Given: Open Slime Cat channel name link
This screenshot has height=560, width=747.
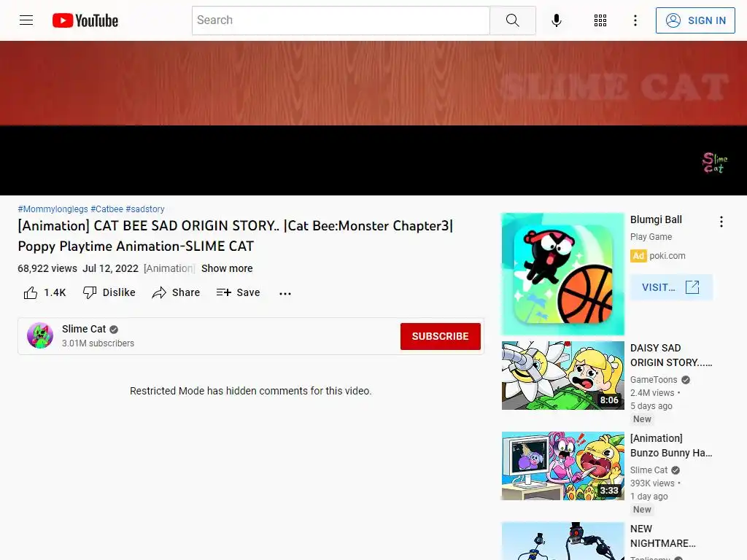Looking at the screenshot, I should tap(84, 329).
